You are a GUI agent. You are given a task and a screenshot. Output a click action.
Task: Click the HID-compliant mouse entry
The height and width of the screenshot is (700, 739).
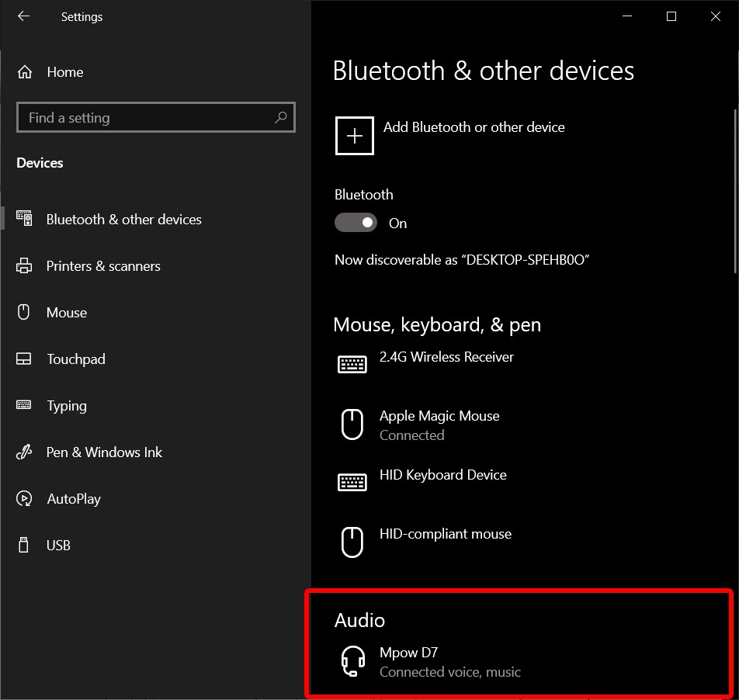point(445,534)
